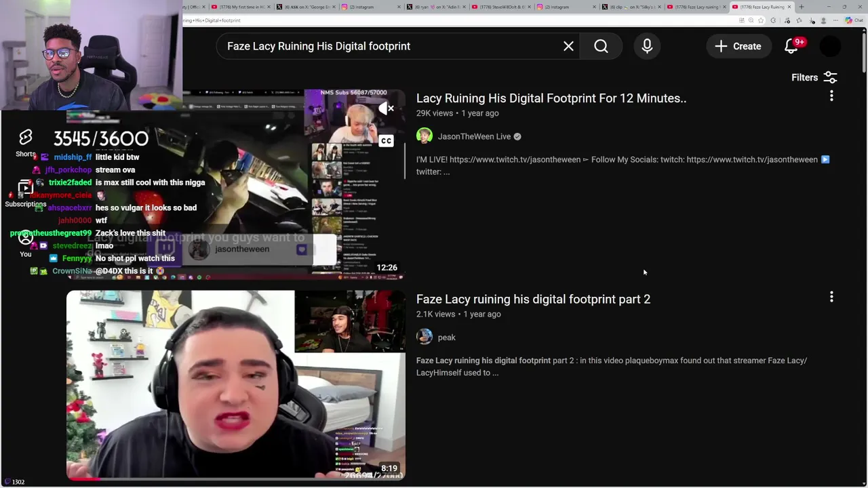868x488 pixels.
Task: Open the YouTube account avatar menu
Action: click(x=830, y=46)
